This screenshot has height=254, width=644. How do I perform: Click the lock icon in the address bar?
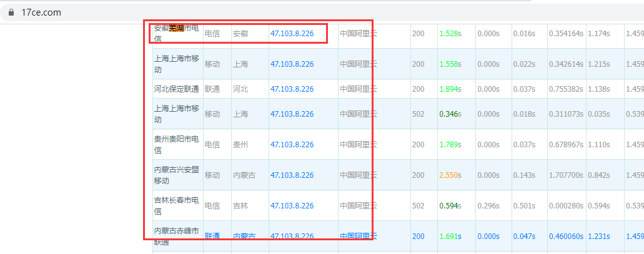11,12
